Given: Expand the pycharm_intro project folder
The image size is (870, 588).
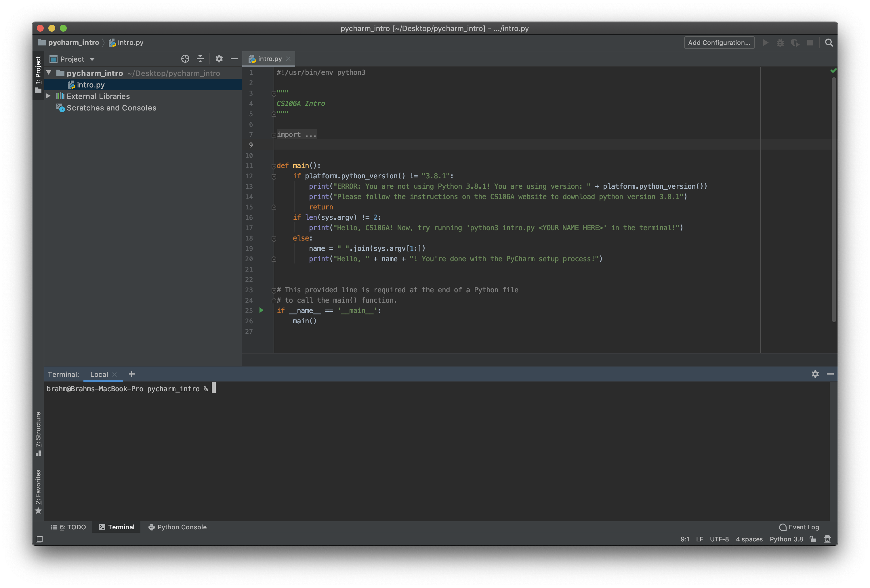Looking at the screenshot, I should pos(52,73).
